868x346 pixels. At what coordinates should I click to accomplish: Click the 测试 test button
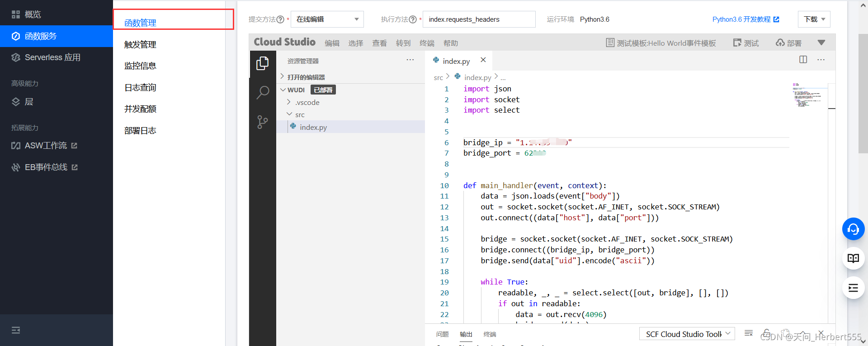(746, 43)
